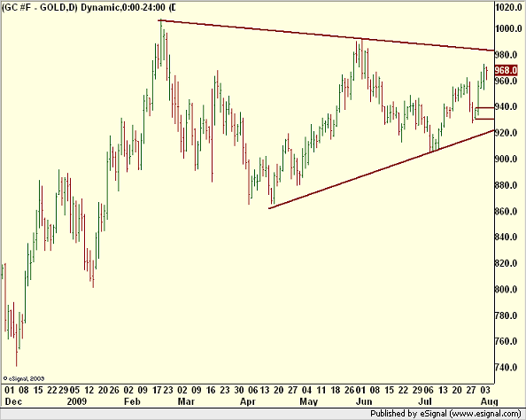Click the 860.0 price axis label
Viewport: 526px width, 420px height.
click(506, 211)
